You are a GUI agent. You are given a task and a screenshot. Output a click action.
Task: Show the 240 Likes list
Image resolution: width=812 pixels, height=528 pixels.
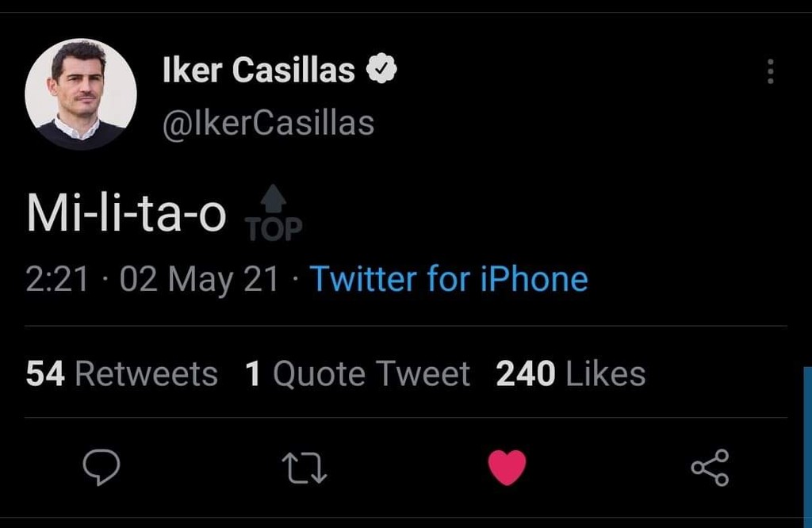(x=570, y=373)
